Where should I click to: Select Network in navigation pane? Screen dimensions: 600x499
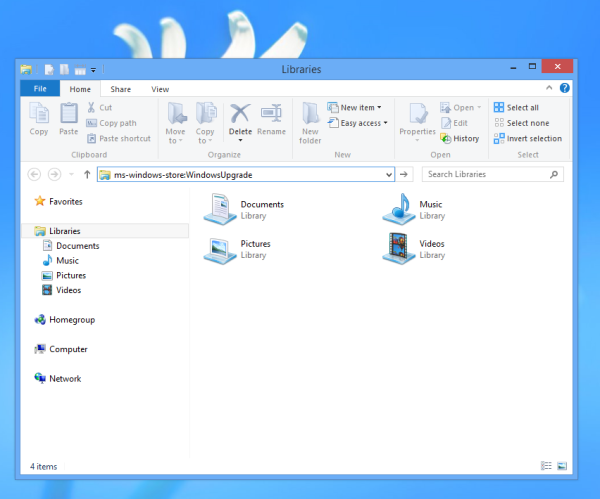(x=58, y=378)
